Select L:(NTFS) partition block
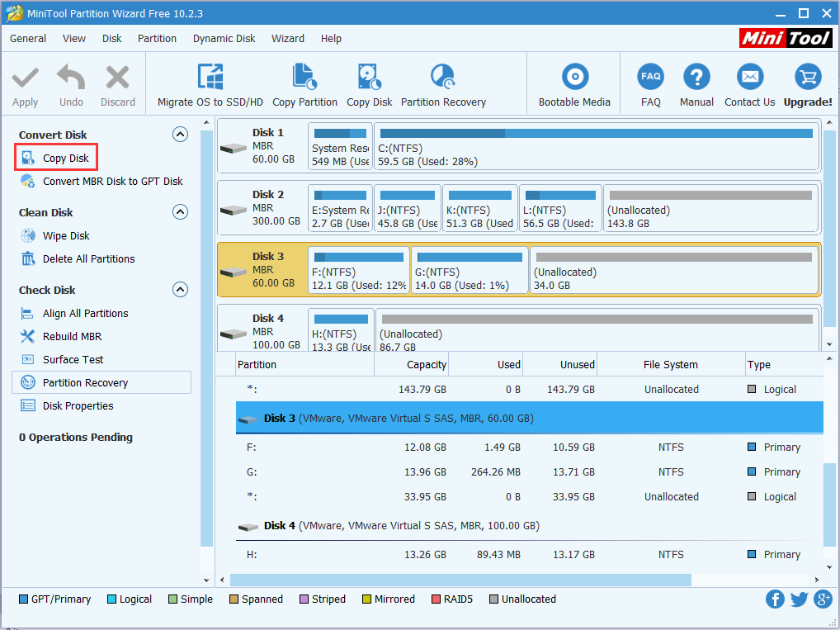The width and height of the screenshot is (840, 630). click(559, 208)
